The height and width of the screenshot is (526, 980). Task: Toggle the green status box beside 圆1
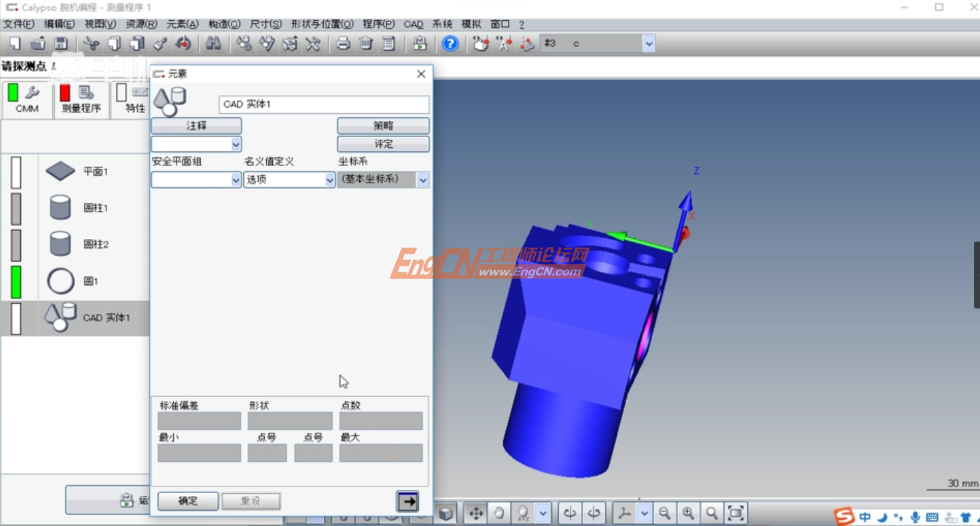tap(16, 282)
